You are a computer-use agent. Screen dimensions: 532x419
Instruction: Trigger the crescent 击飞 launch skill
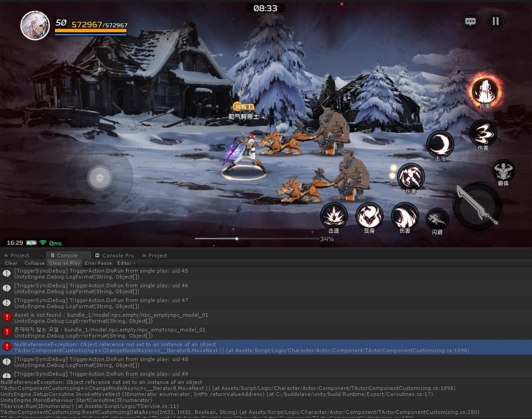[440, 144]
